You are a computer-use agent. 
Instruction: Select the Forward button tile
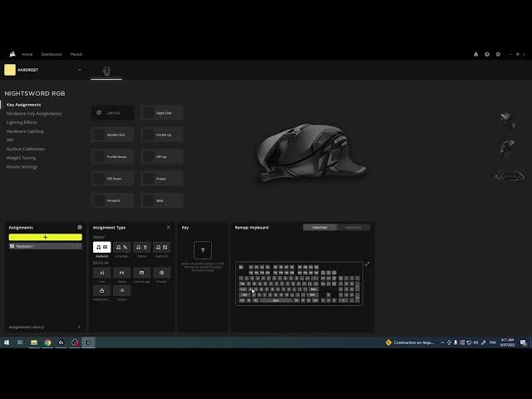(x=113, y=200)
